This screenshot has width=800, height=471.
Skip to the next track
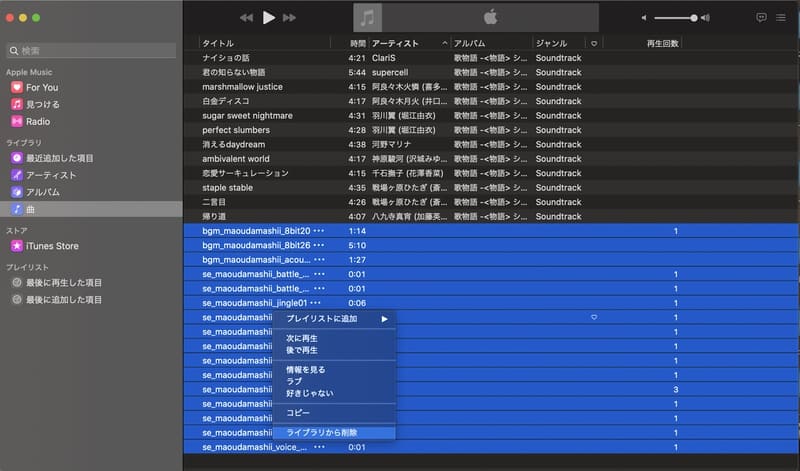(290, 17)
